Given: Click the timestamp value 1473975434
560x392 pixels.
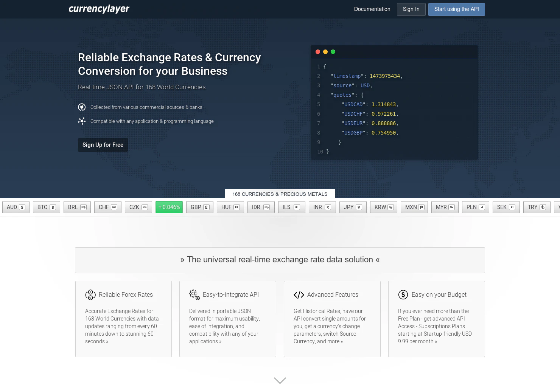Looking at the screenshot, I should [x=385, y=76].
